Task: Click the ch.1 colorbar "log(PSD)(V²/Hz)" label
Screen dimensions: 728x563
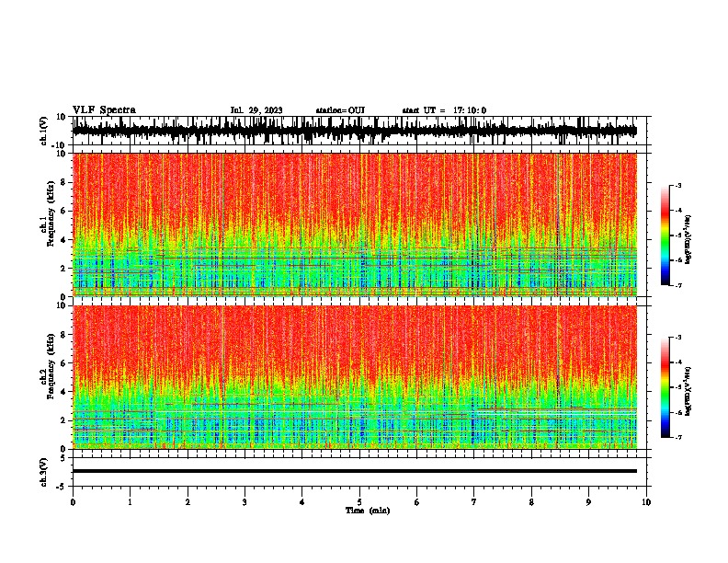Action: tap(688, 240)
